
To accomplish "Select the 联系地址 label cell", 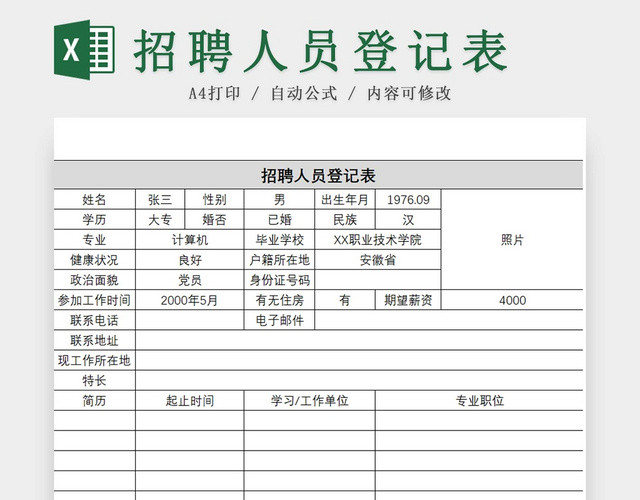I will [x=94, y=340].
